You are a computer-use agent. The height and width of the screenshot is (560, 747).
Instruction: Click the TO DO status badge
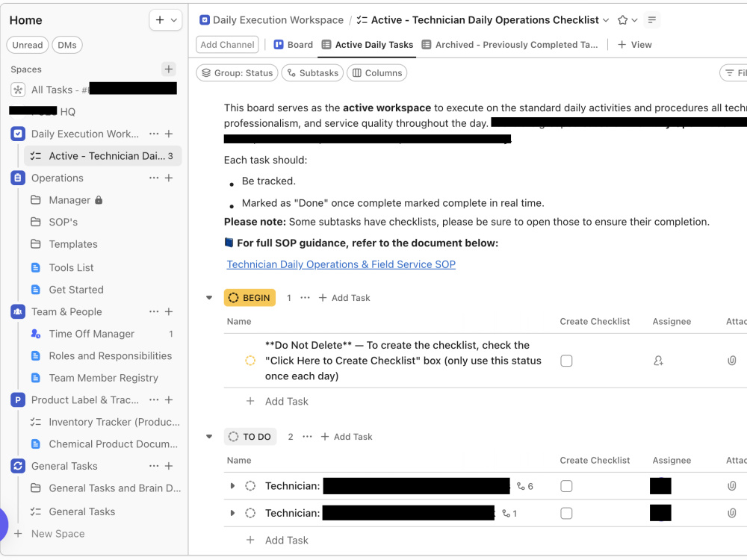click(x=250, y=436)
